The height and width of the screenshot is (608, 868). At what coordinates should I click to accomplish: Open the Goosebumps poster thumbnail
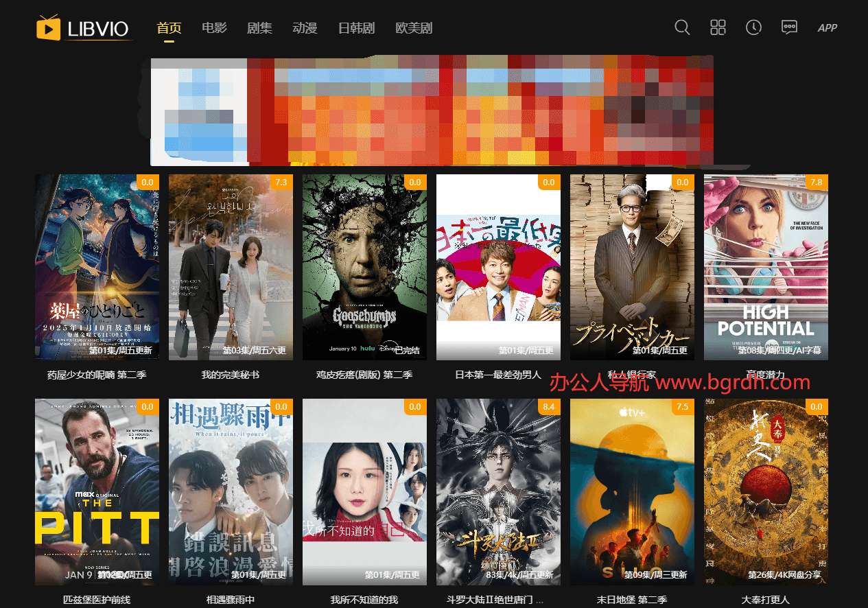point(364,267)
